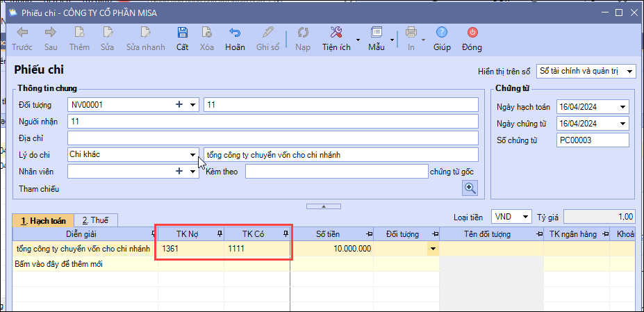Click the Cất save icon
Screen dimensions: 644x312
pos(182,33)
